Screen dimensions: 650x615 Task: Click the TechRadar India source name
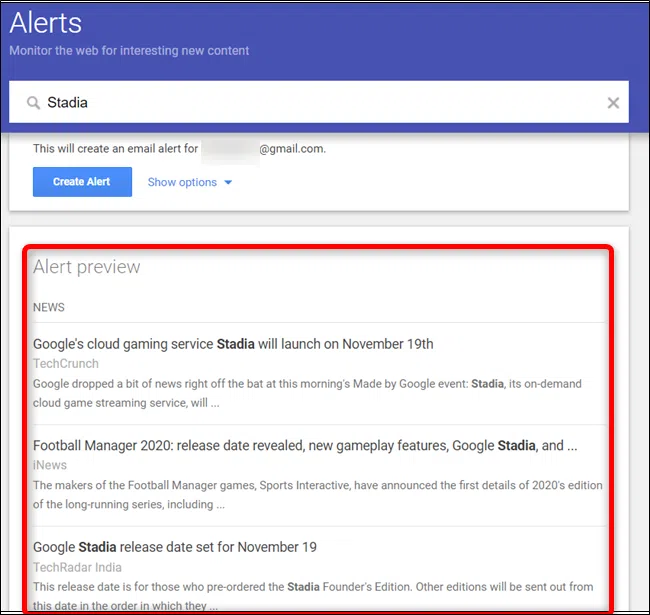(x=77, y=567)
